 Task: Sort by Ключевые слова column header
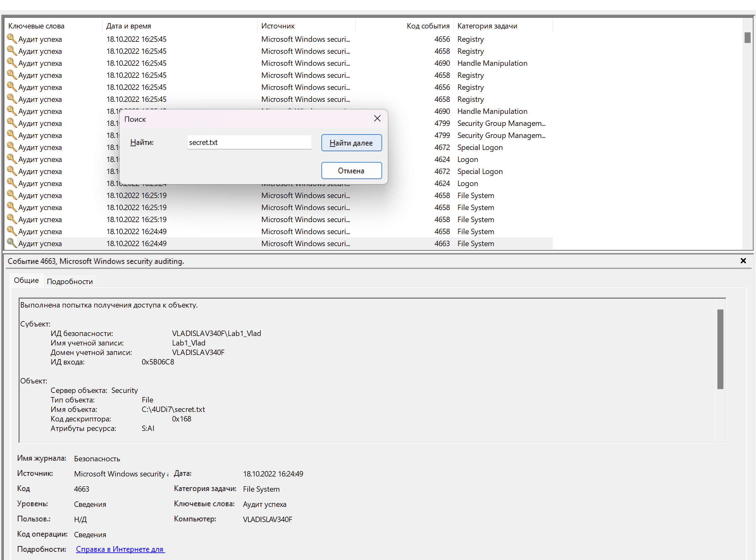point(36,26)
